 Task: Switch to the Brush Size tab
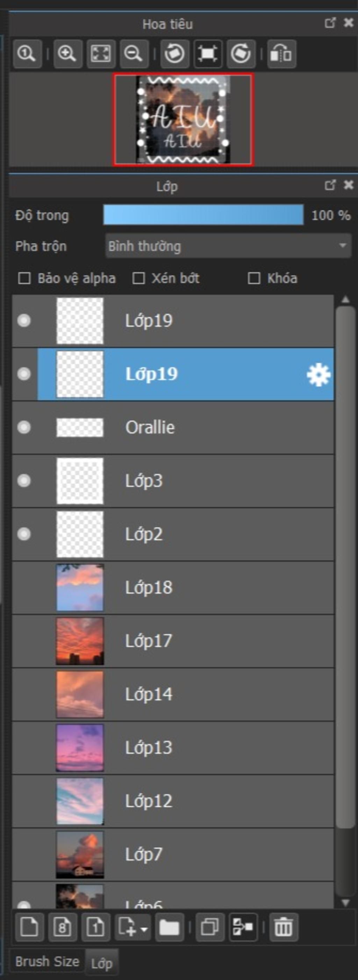[47, 961]
